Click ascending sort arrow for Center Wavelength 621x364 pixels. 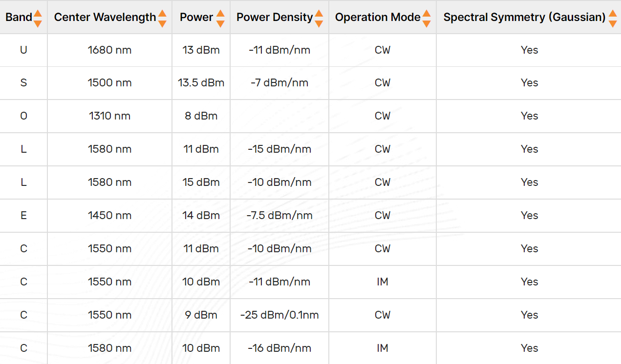coord(162,13)
